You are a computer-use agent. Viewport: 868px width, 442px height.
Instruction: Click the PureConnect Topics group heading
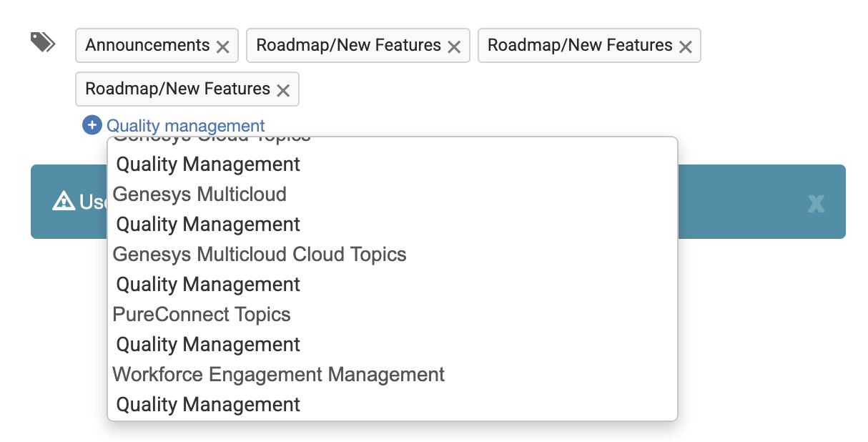202,315
